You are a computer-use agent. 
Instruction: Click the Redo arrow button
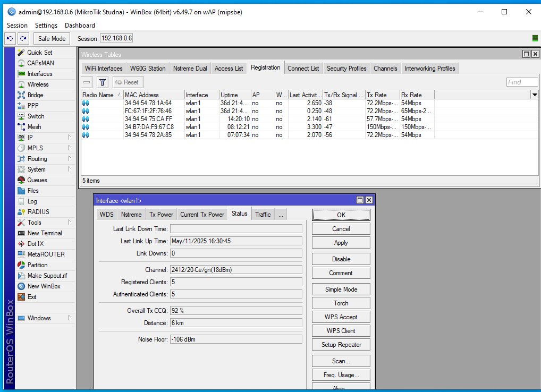coord(23,38)
